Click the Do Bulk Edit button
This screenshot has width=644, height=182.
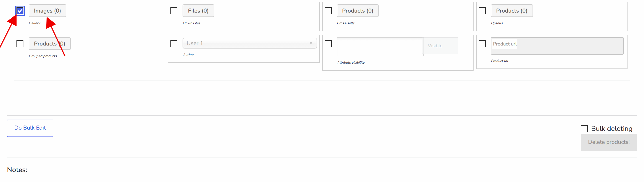30,128
